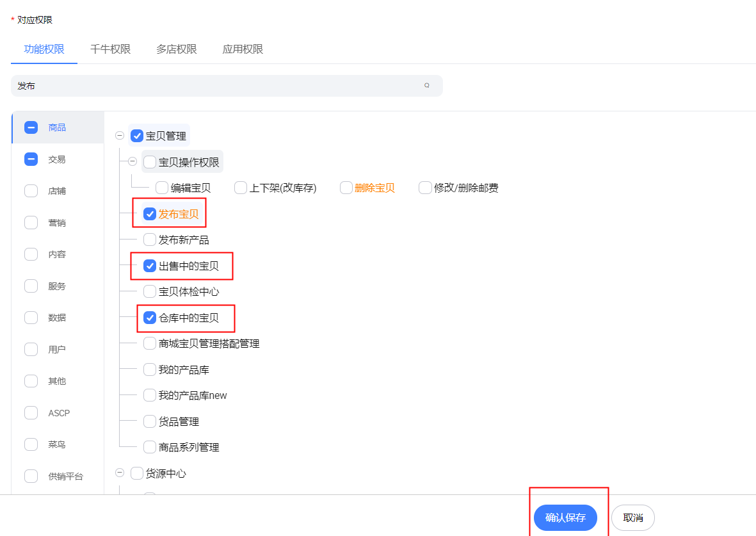The image size is (756, 536).
Task: Click the 取消 button
Action: 632,517
